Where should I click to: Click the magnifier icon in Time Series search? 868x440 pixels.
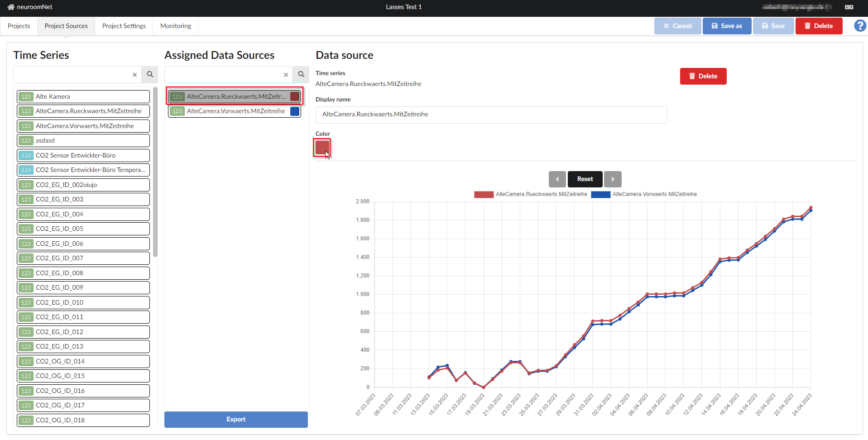pos(149,74)
